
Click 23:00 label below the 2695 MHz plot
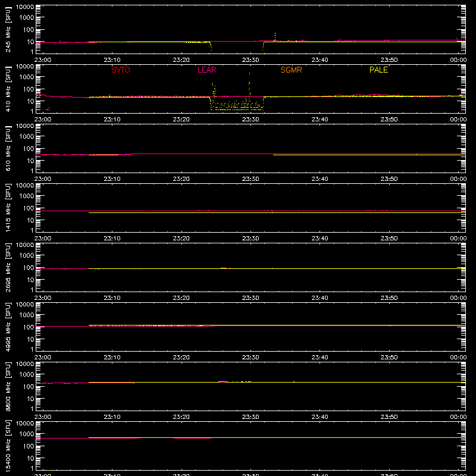[x=43, y=298]
